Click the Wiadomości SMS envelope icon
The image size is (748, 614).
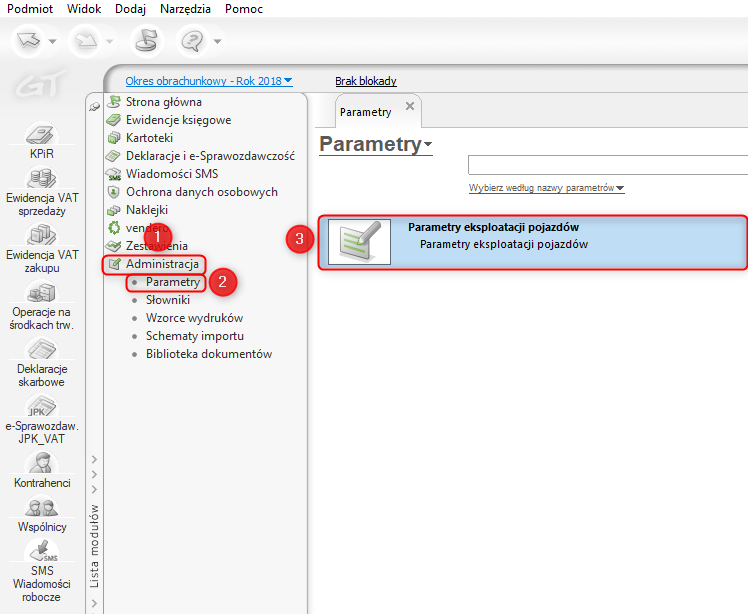(114, 174)
